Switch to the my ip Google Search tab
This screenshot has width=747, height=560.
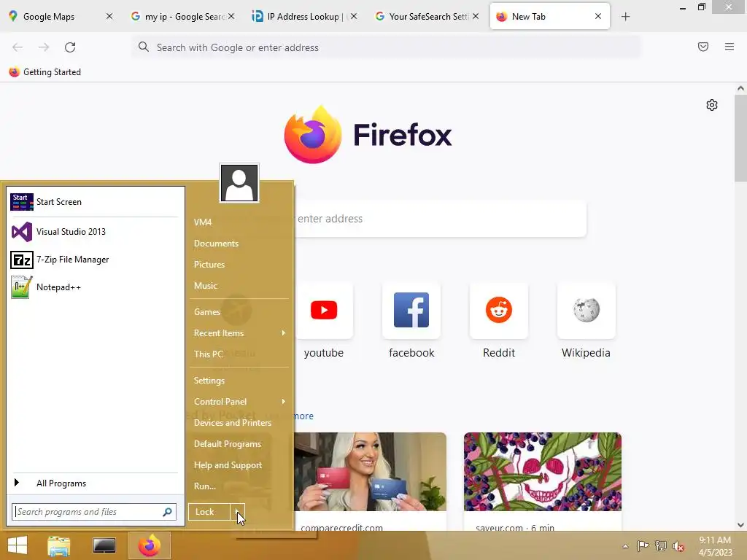[x=183, y=17]
